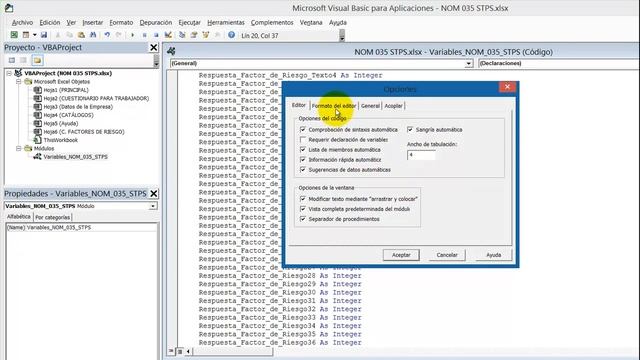
Task: Click the Reset stop square icon
Action: click(156, 35)
